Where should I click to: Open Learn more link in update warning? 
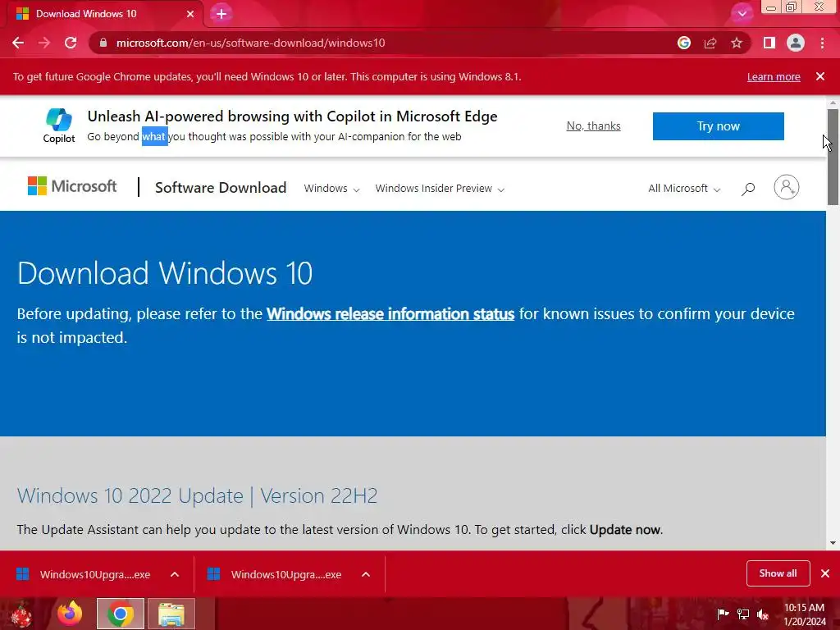point(774,76)
